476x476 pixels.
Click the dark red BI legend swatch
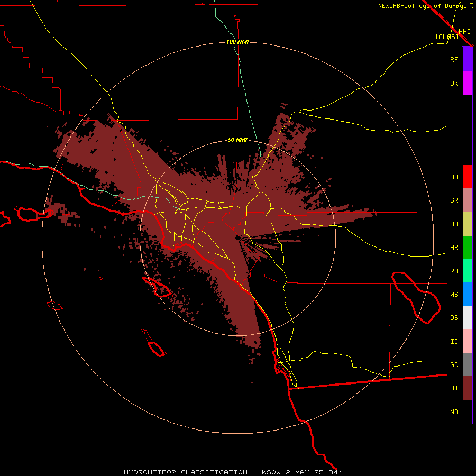coord(467,388)
